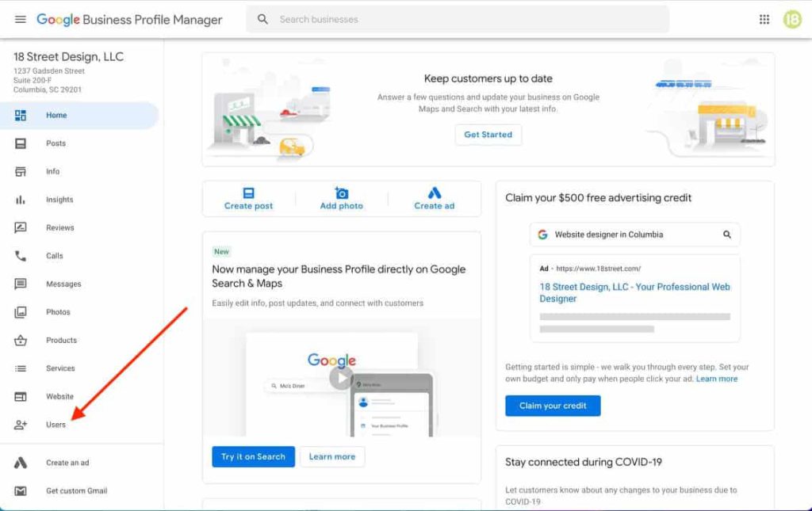Click the Claim your credit button
Screen dimensions: 812x511
pyautogui.click(x=553, y=406)
